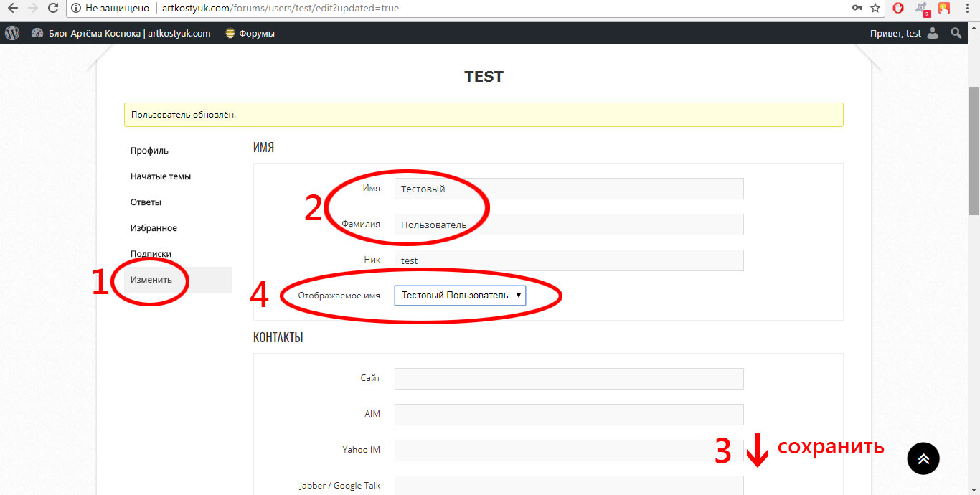Open the Привет, test user menu
The image size is (980, 495).
click(903, 33)
